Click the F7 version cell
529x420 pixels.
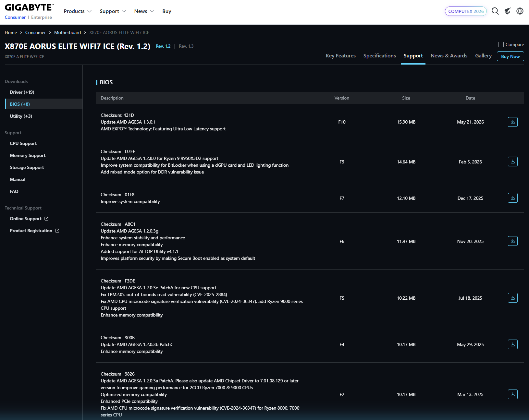pos(342,198)
